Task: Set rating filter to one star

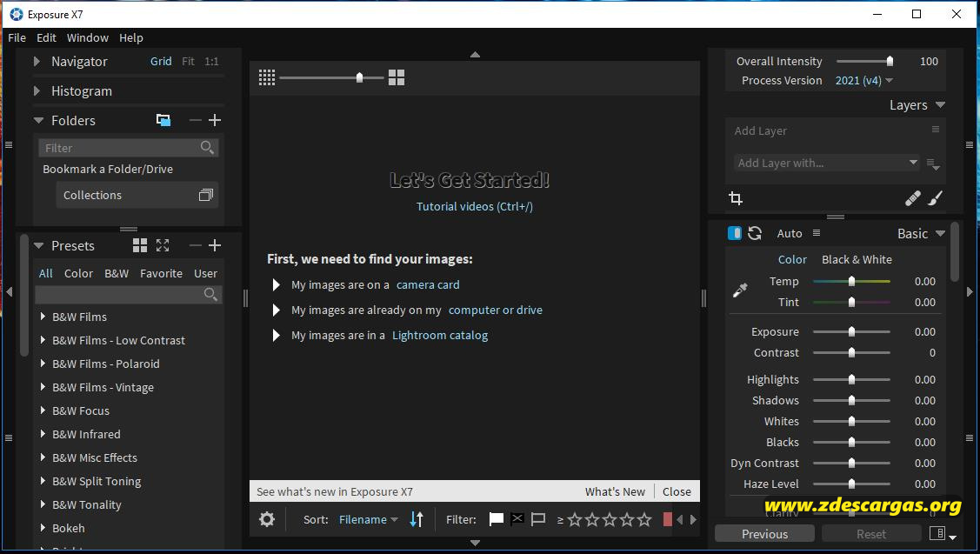Action: 575,519
